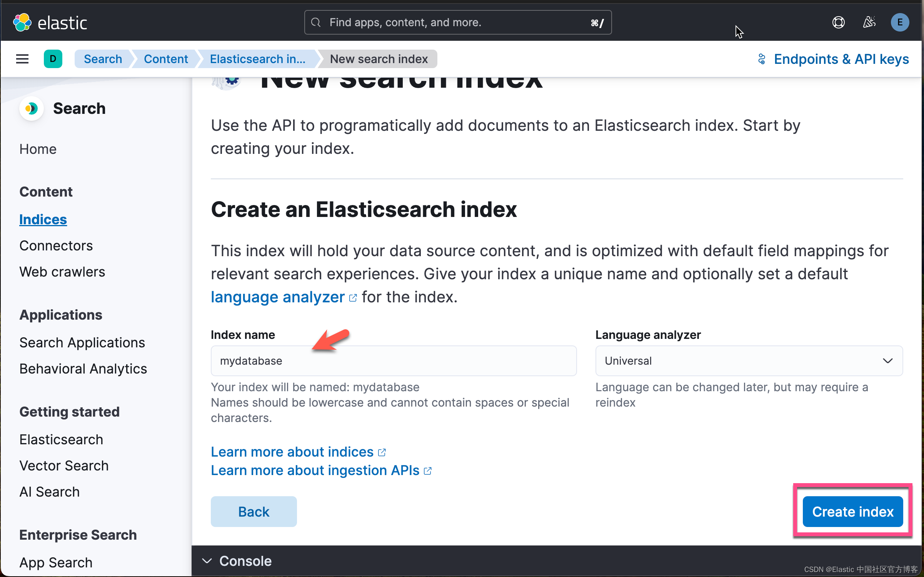Click the Search app icon in the sidebar
This screenshot has width=924, height=577.
[x=32, y=108]
